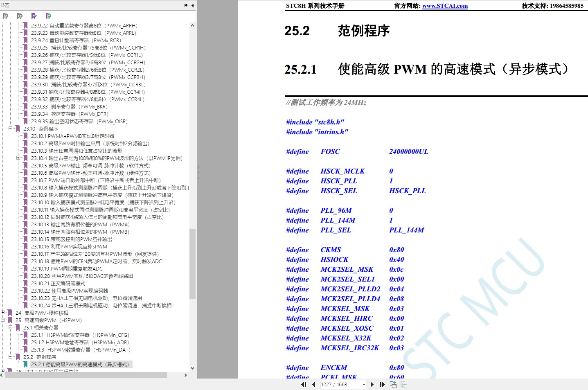Go to the next page
The width and height of the screenshot is (588, 390).
(x=372, y=385)
